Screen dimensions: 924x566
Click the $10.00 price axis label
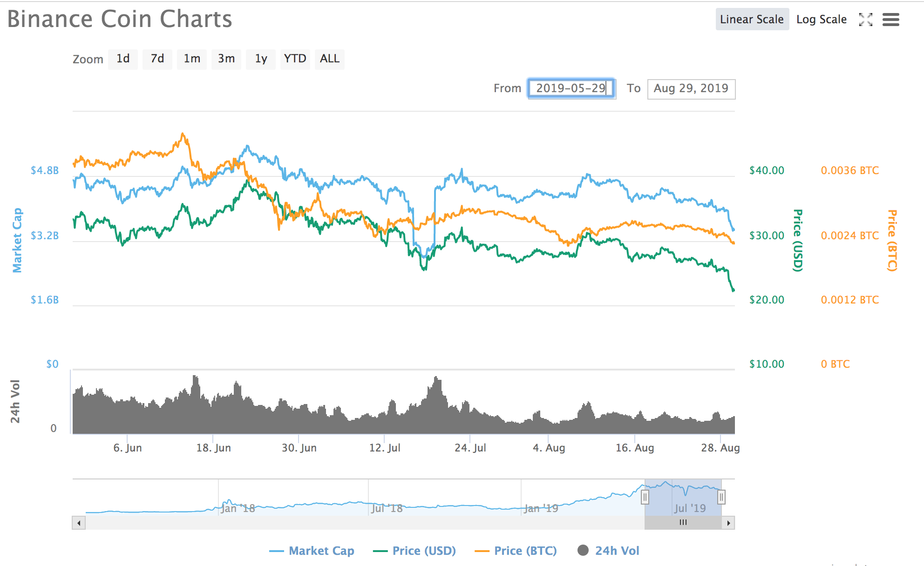(767, 364)
